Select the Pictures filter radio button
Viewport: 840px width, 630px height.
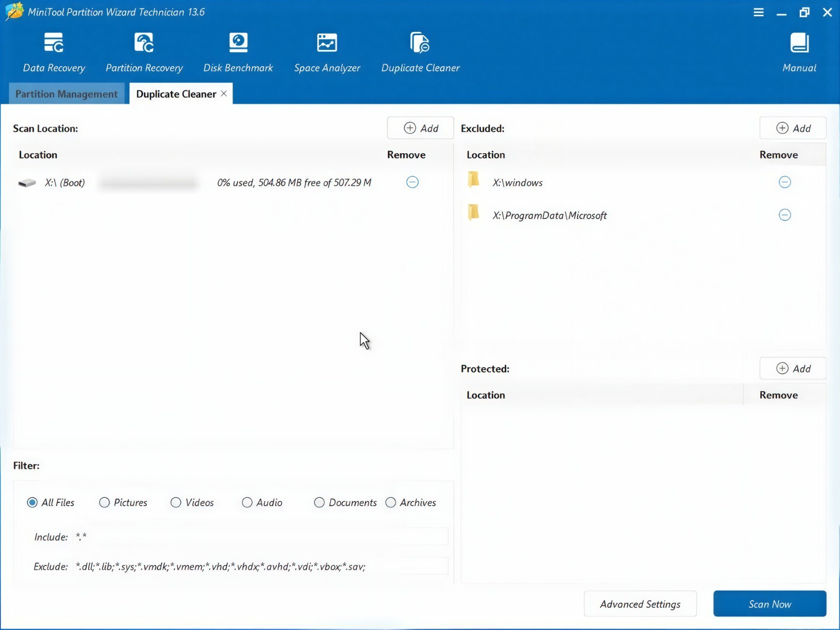pyautogui.click(x=104, y=502)
